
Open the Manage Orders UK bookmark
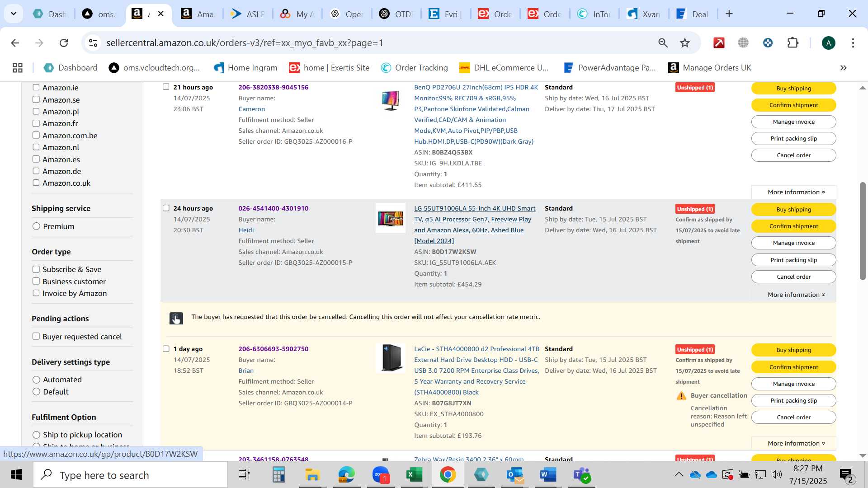pyautogui.click(x=710, y=68)
